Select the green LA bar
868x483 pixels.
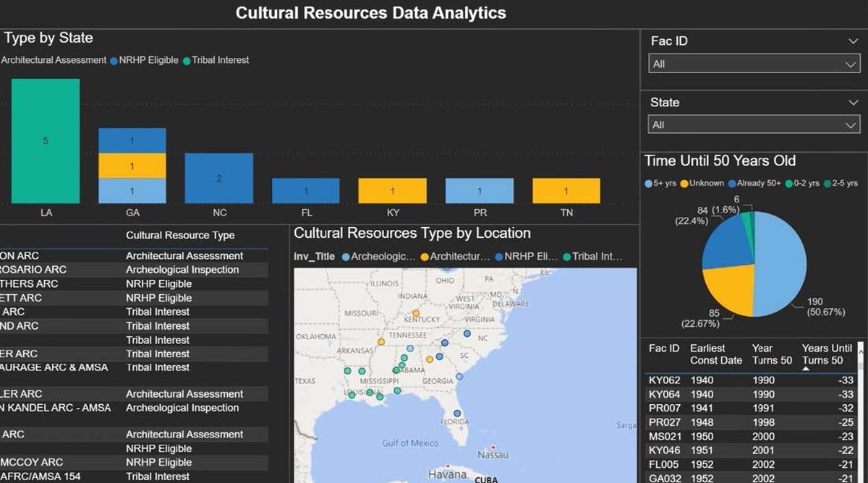coord(46,141)
